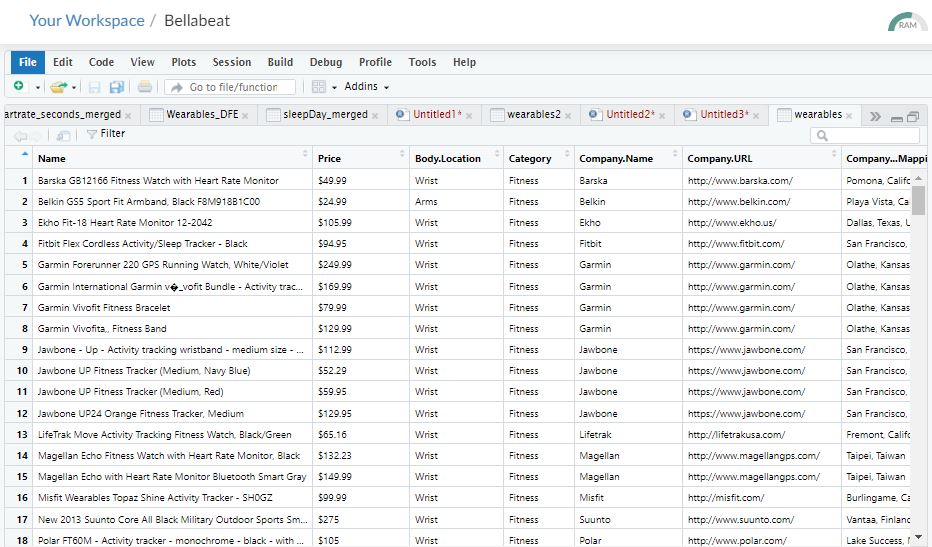Click the vertical scrollbar thumb of the table
Image resolution: width=932 pixels, height=547 pixels.
[x=918, y=200]
